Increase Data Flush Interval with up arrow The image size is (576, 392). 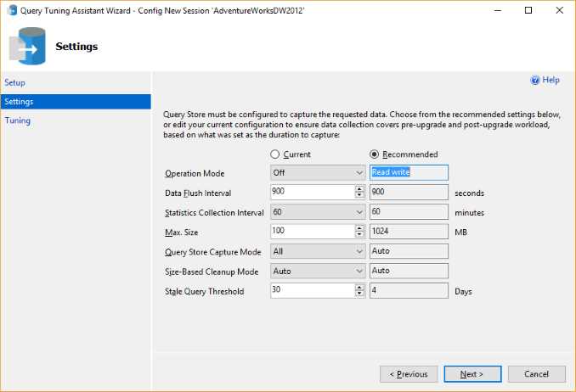(x=359, y=188)
